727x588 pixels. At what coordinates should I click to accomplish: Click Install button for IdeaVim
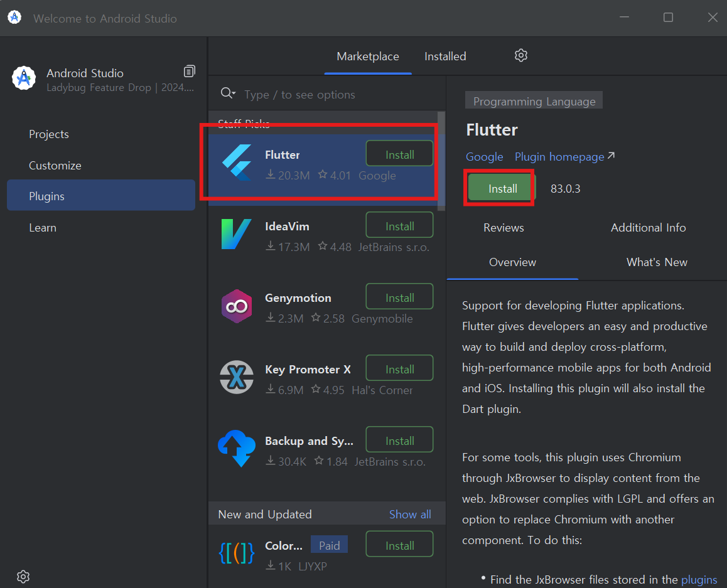point(400,226)
